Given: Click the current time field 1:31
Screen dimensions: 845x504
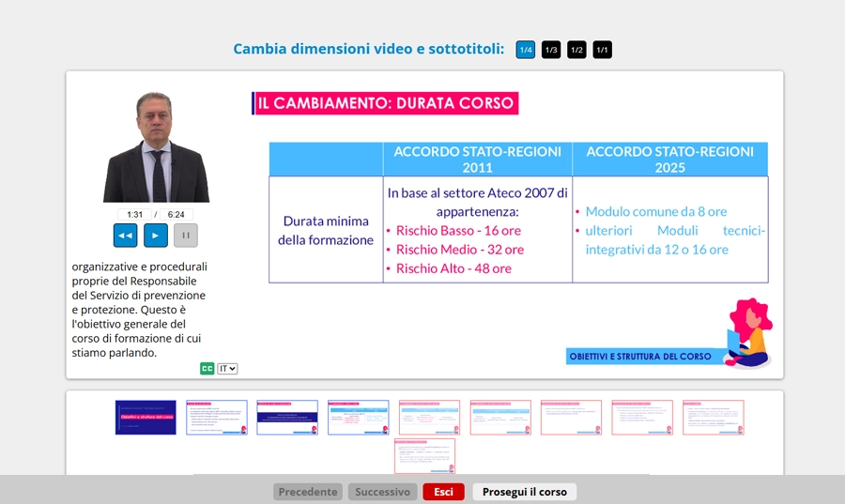Looking at the screenshot, I should point(134,214).
